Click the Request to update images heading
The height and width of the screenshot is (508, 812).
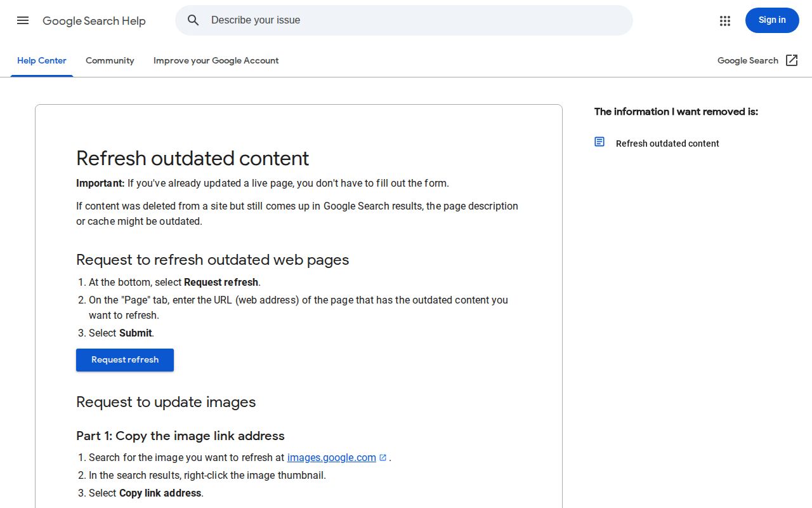166,402
